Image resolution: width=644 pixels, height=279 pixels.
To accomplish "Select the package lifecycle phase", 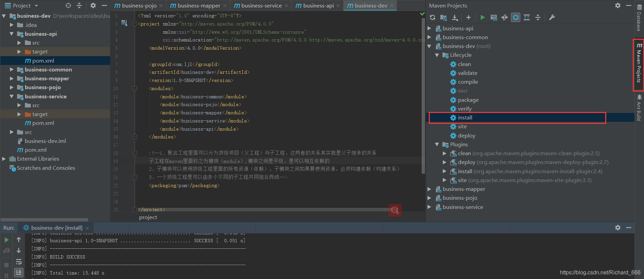I will point(468,100).
